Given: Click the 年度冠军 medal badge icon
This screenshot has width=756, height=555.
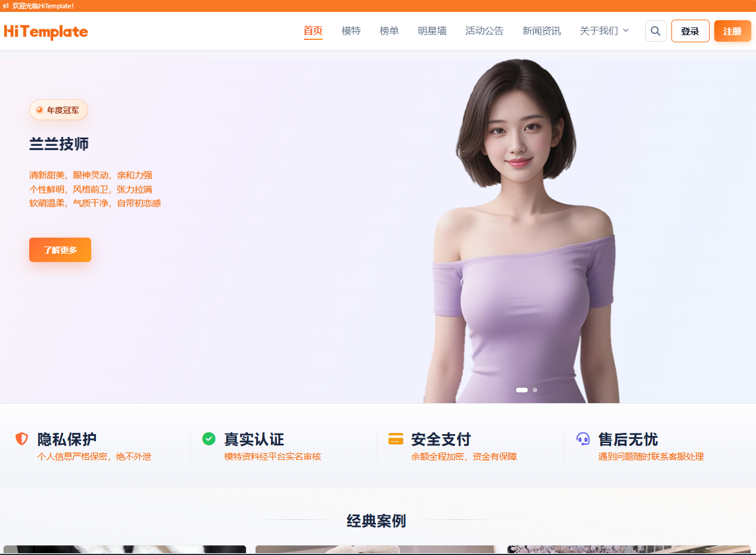Looking at the screenshot, I should 39,110.
